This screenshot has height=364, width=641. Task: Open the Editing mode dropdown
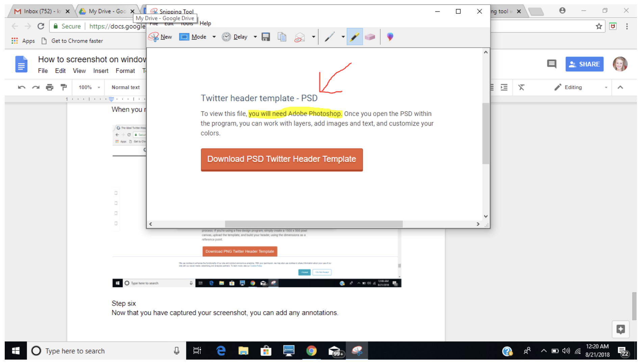pyautogui.click(x=606, y=87)
